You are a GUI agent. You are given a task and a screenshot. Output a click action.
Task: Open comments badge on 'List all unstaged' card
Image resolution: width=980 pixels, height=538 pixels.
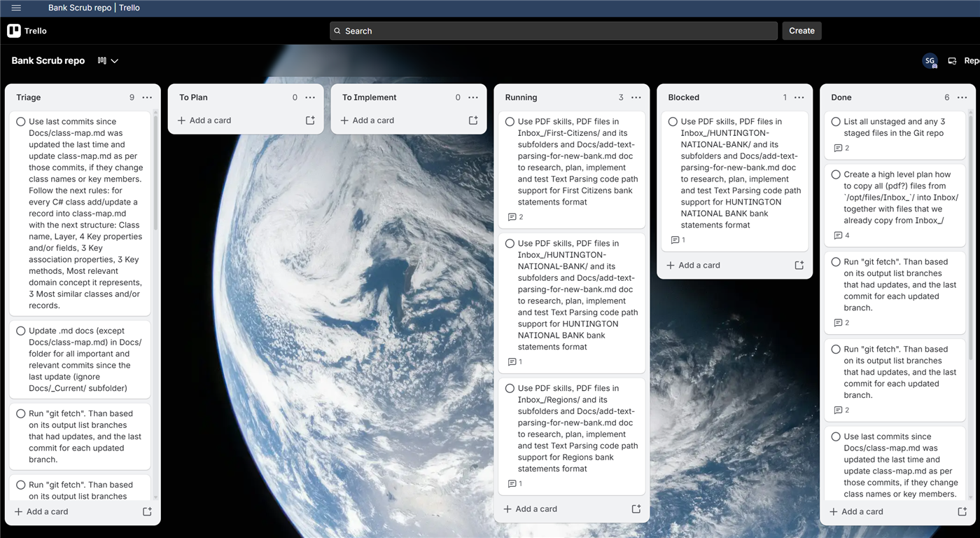click(x=841, y=149)
